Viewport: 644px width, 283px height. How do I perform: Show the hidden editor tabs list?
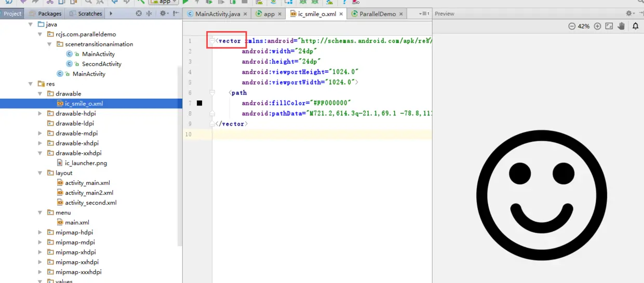(424, 14)
